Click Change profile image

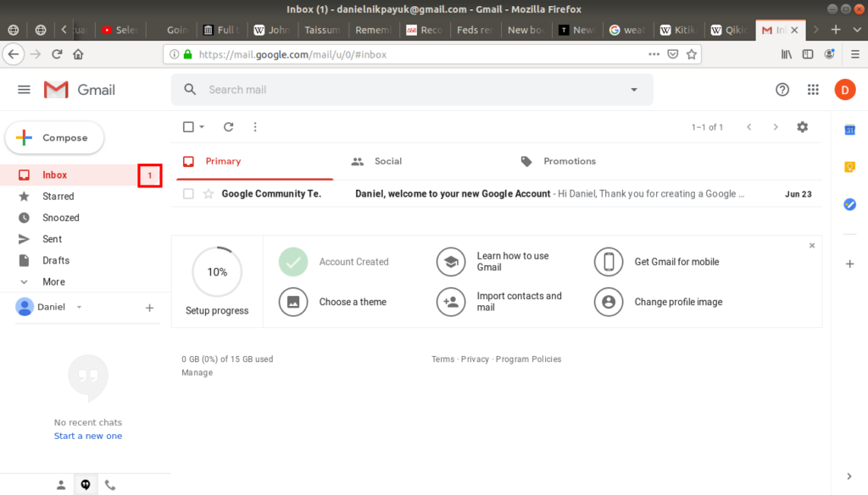coord(658,302)
